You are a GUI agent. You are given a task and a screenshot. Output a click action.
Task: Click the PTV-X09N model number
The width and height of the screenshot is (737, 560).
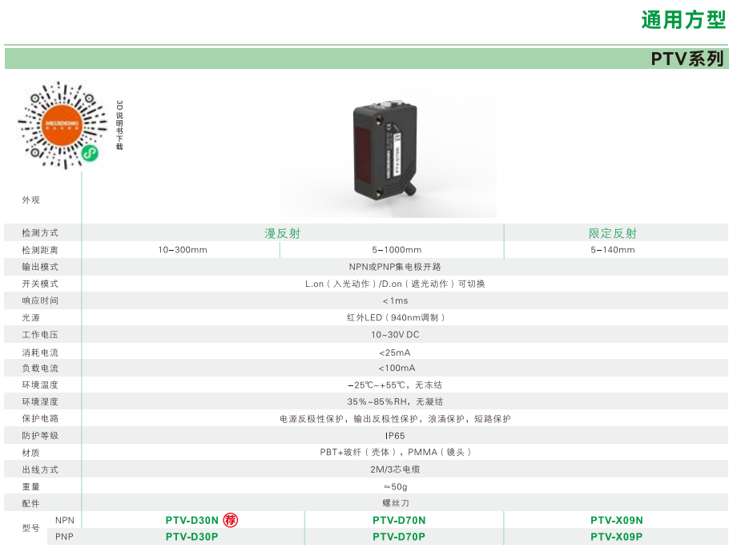[x=616, y=520]
